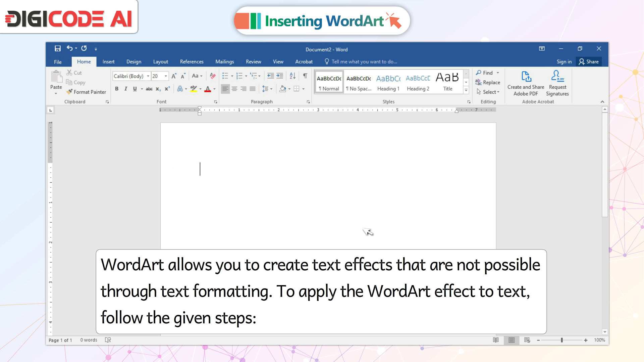Open the Font dialog launcher
644x362 pixels.
click(x=216, y=102)
